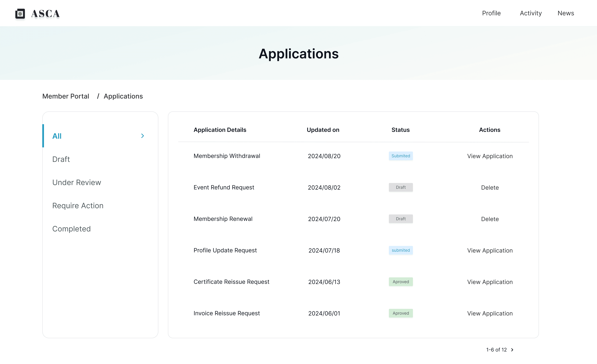
Task: Click Submited status badge for Membership Withdrawal
Action: pyautogui.click(x=400, y=156)
